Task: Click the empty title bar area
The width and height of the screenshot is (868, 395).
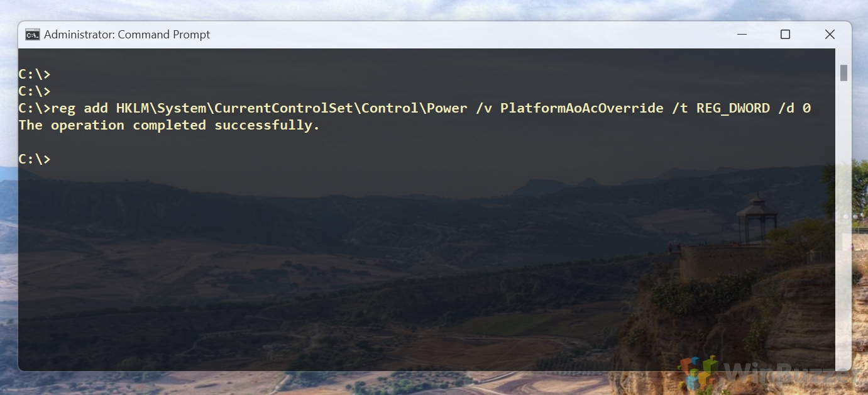Action: 465,35
